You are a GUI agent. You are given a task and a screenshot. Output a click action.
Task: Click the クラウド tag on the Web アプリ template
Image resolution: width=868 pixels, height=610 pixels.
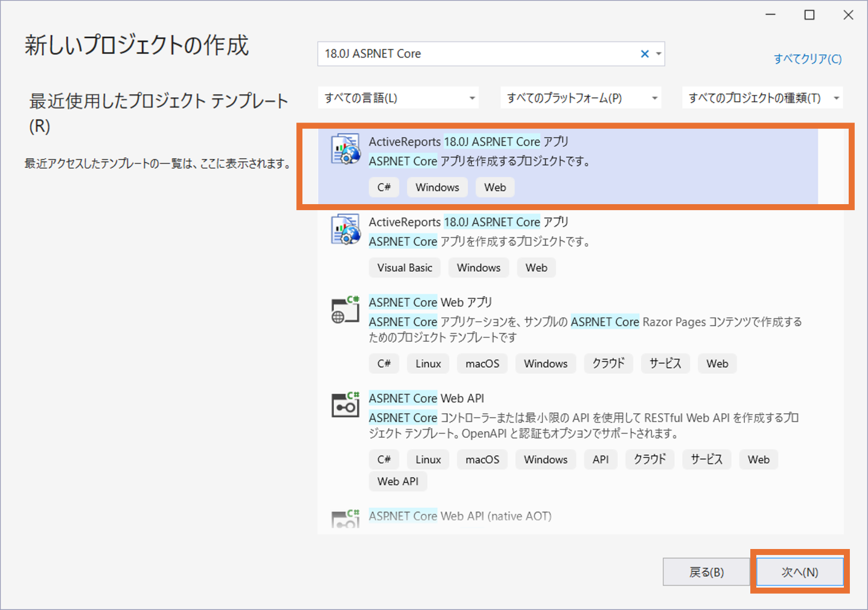(608, 363)
